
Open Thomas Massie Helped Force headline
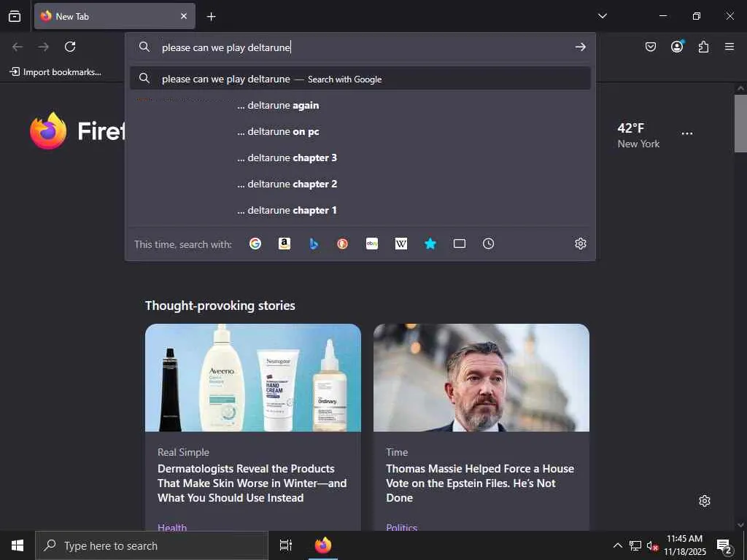point(480,483)
